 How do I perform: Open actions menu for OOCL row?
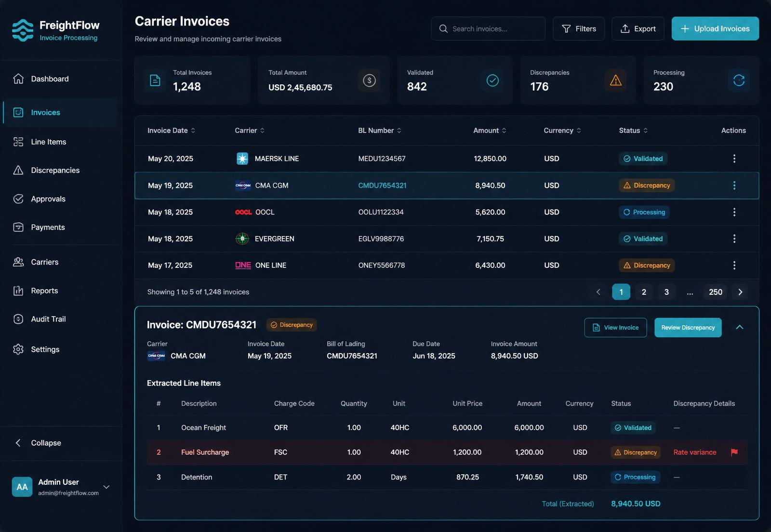click(x=734, y=212)
